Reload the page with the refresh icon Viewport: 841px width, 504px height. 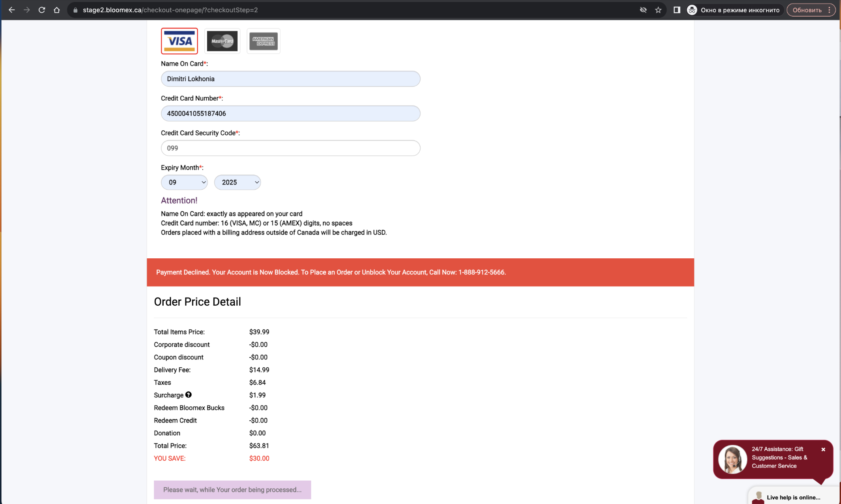[x=41, y=10]
